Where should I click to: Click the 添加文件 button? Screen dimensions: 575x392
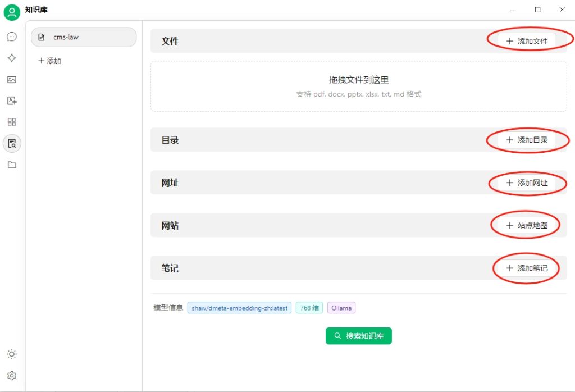tap(527, 41)
